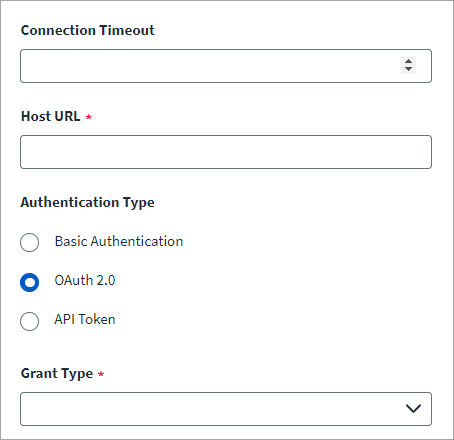Image resolution: width=454 pixels, height=440 pixels.
Task: Expand Grant Type using the chevron arrow
Action: click(413, 408)
